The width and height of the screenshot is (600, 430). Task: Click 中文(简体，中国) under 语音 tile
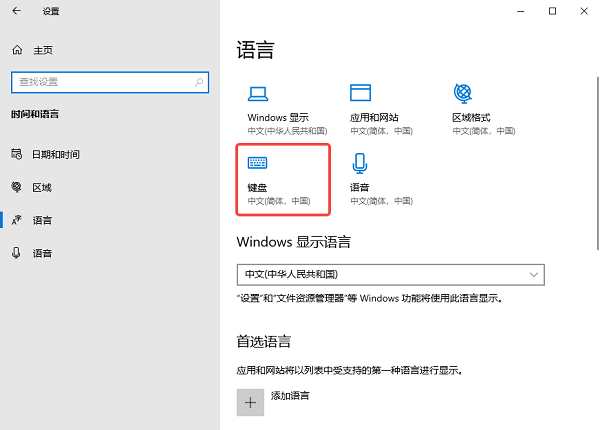click(382, 201)
